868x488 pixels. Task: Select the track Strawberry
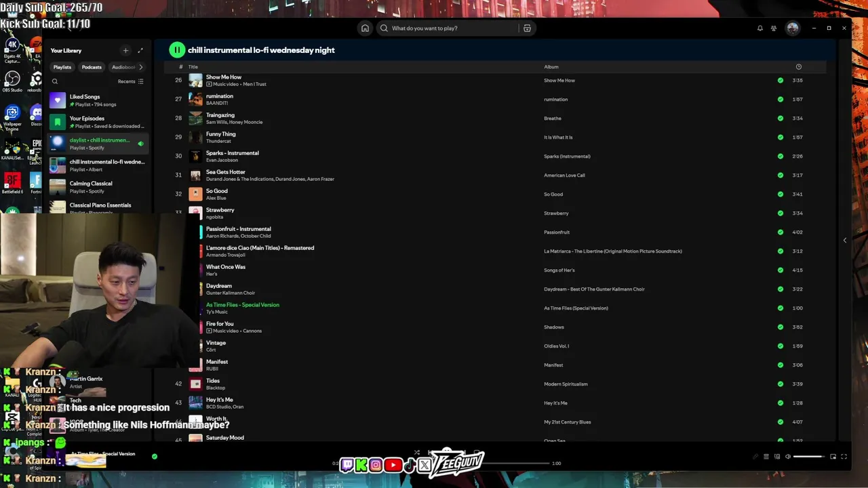pyautogui.click(x=220, y=210)
